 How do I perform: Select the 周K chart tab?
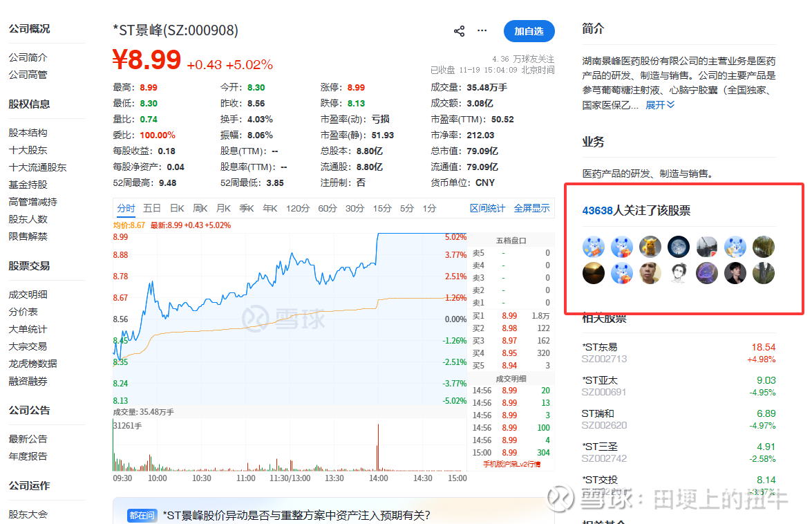point(200,208)
